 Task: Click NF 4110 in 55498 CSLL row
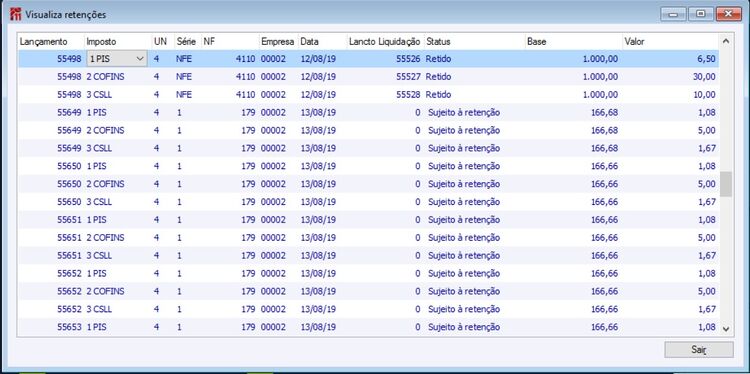pos(245,95)
